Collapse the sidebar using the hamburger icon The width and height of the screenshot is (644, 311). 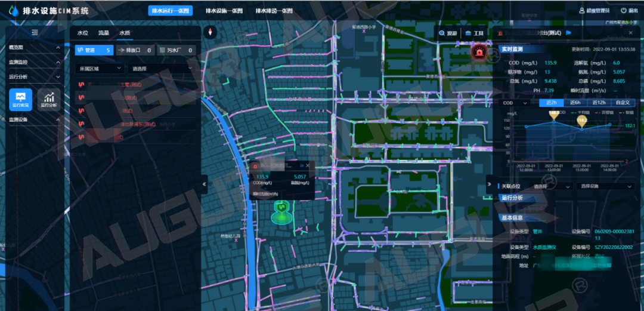click(x=35, y=32)
